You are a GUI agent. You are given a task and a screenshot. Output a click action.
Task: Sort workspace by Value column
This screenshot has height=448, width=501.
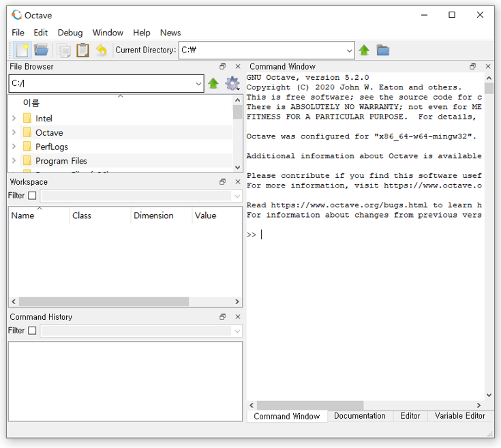pos(217,215)
